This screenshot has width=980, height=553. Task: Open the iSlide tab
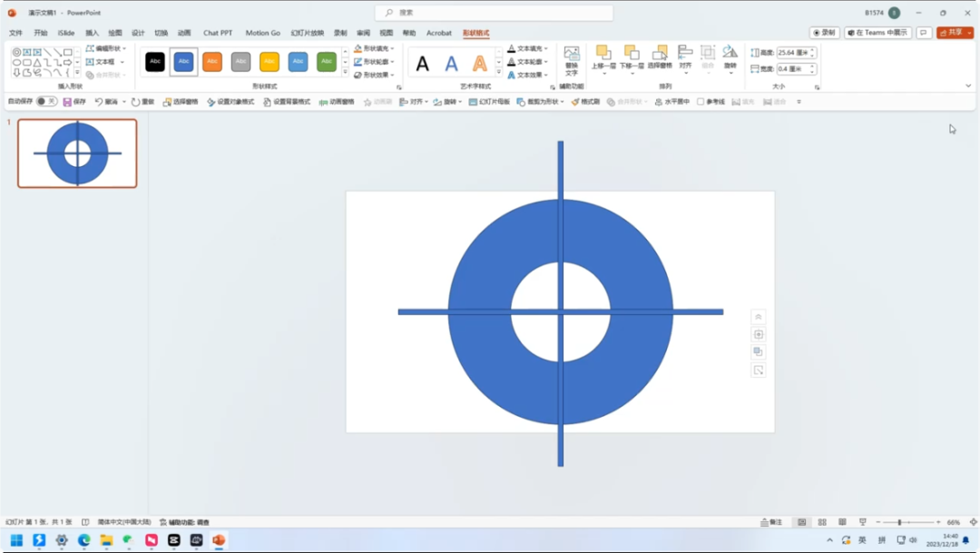pyautogui.click(x=65, y=34)
